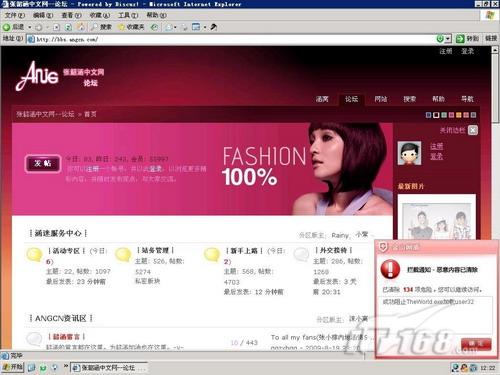Click the 收藏夹 favorites star button
Image resolution: width=500 pixels, height=375 pixels.
point(132,27)
